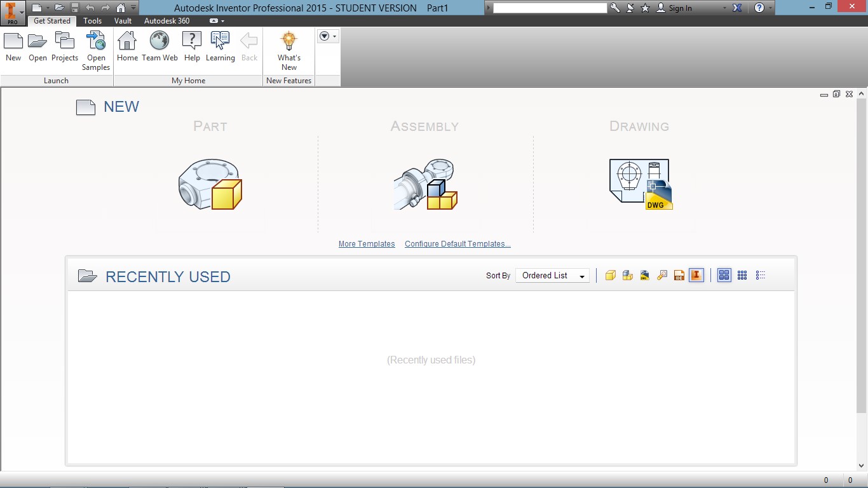Click the search key icon beside search box
The image size is (868, 488).
click(x=614, y=8)
